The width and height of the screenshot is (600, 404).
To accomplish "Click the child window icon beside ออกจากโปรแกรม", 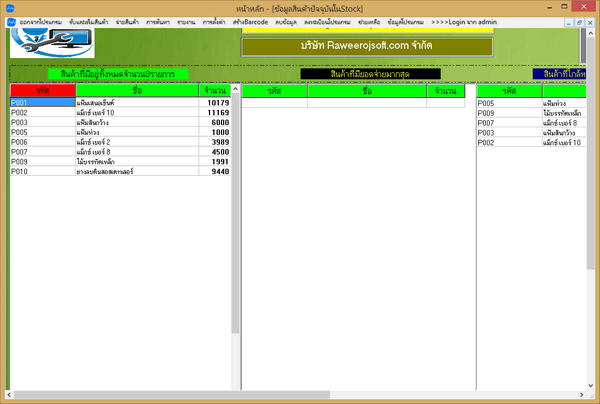I will 11,22.
